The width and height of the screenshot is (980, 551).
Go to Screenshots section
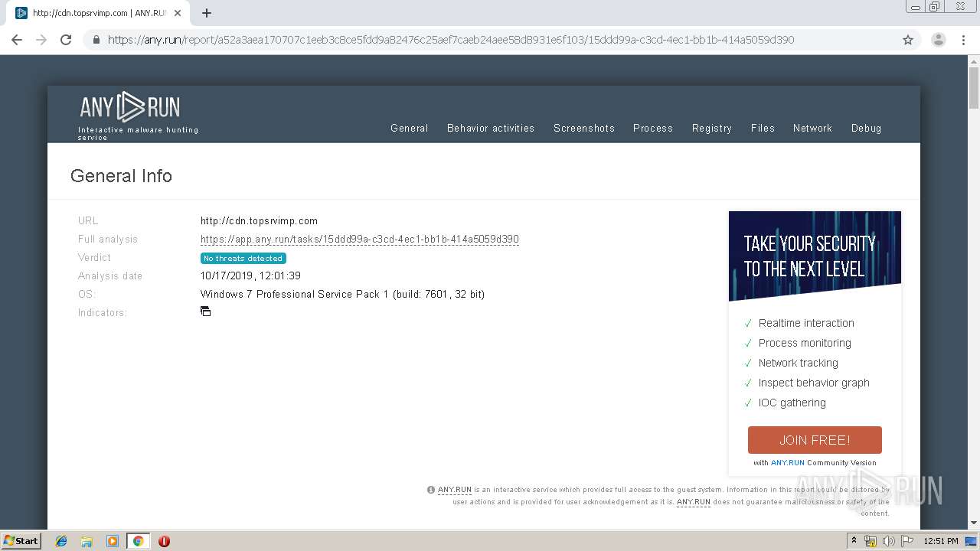pos(584,128)
